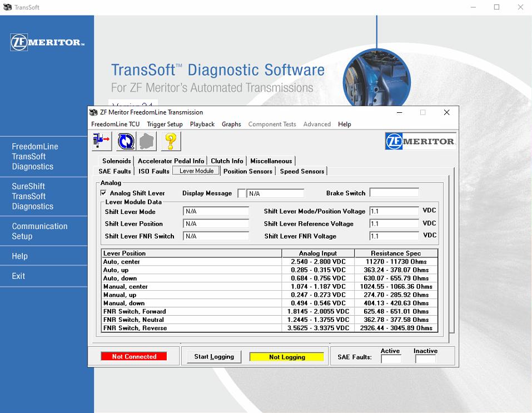This screenshot has height=413, width=532.
Task: Click the refresh data toolbar icon
Action: coord(125,141)
